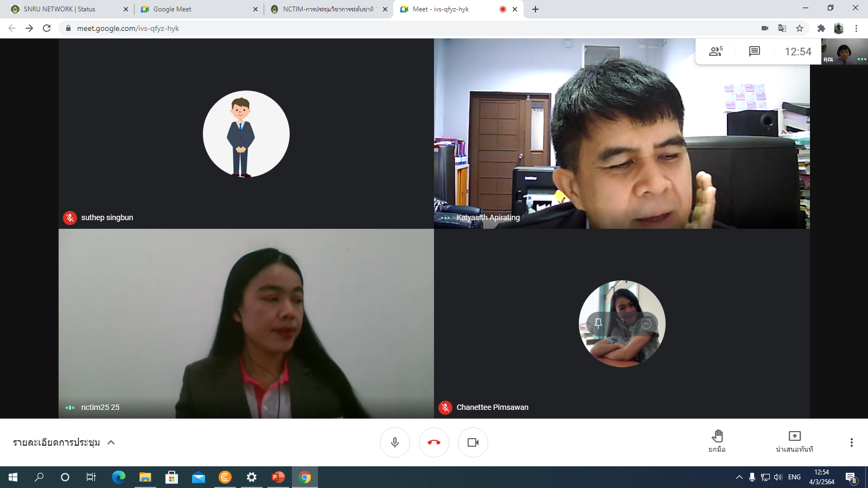Turn off the camera
This screenshot has width=868, height=488.
(473, 442)
